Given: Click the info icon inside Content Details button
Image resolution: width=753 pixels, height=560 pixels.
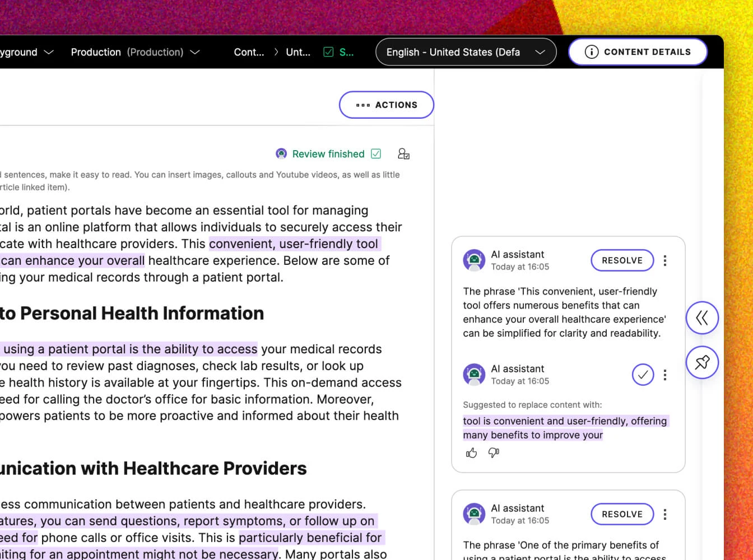Looking at the screenshot, I should pos(592,52).
